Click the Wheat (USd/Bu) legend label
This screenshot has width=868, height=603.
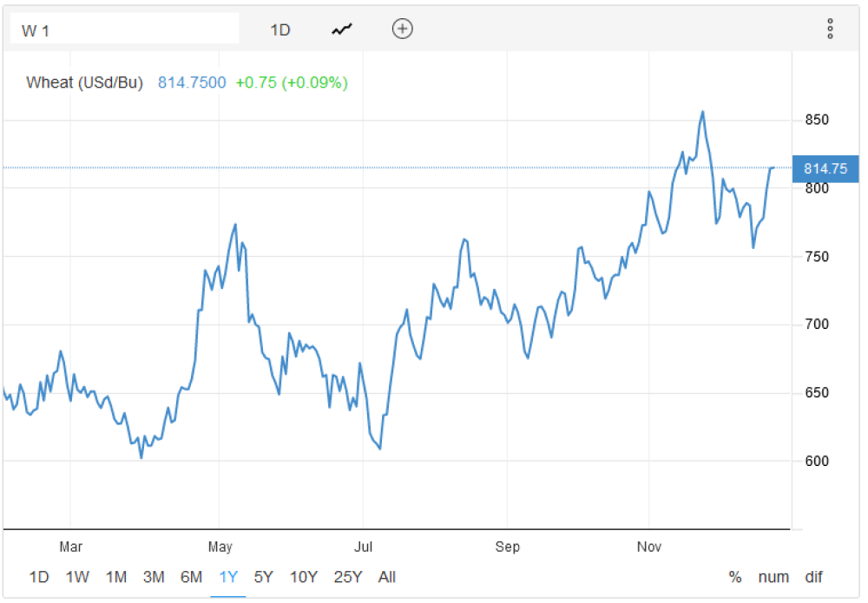pyautogui.click(x=84, y=83)
